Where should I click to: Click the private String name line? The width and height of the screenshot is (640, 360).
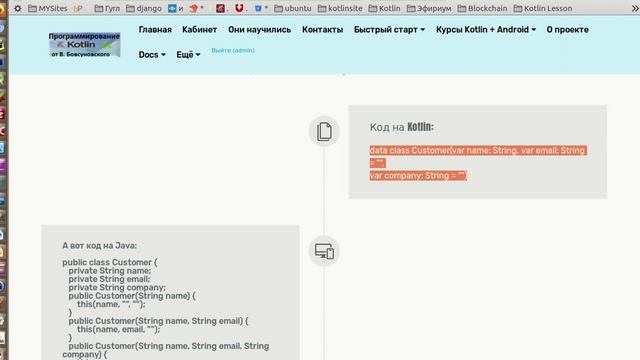point(110,271)
